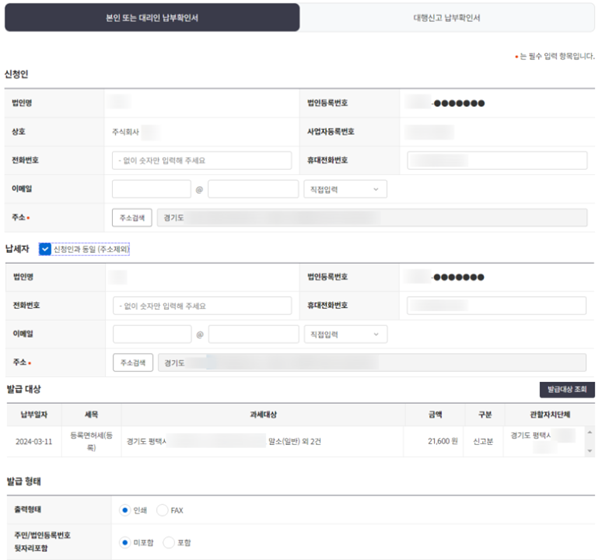The width and height of the screenshot is (602, 560).
Task: Click 납세자 이메일 ID field before @
Action: [151, 334]
